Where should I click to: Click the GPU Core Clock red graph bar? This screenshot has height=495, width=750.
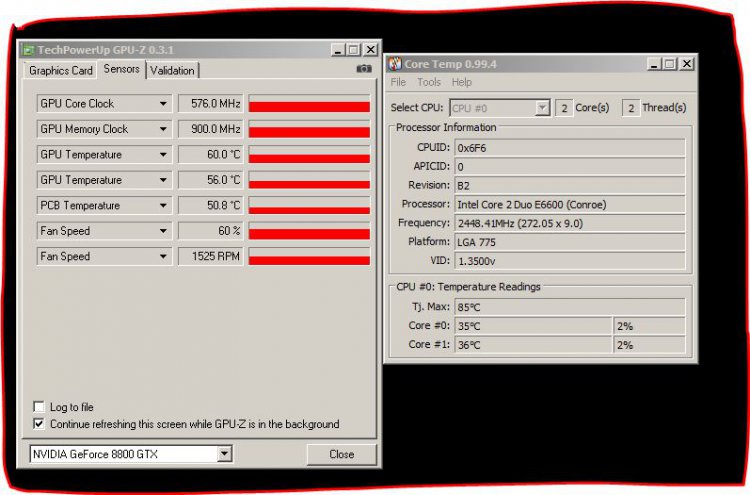[x=309, y=103]
